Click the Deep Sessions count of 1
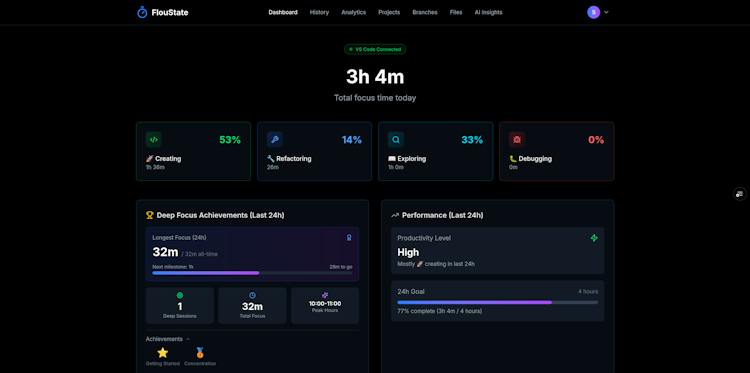 (x=180, y=307)
